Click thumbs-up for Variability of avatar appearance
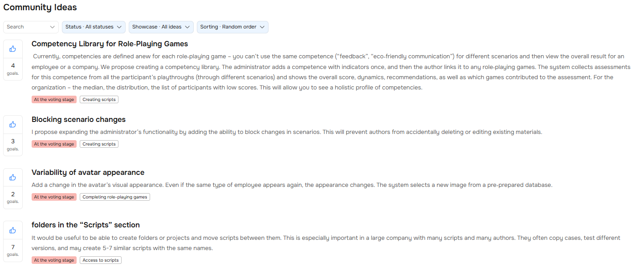This screenshot has height=271, width=644. click(13, 178)
